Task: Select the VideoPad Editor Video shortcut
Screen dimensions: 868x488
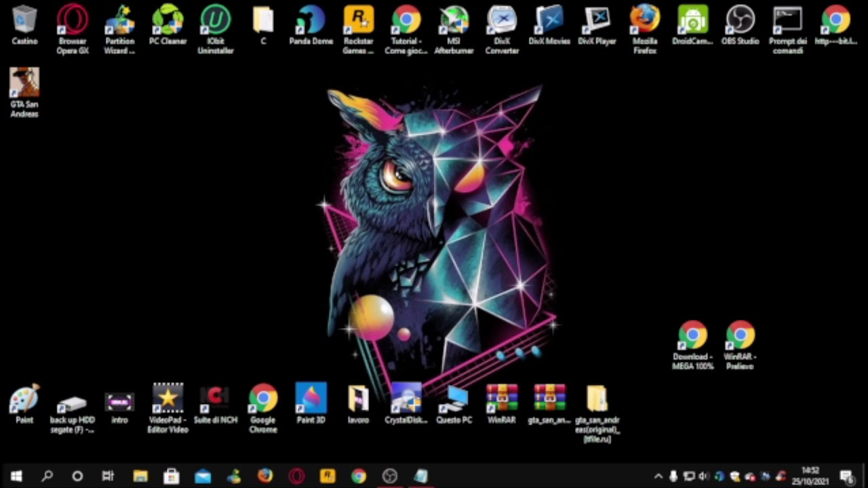Action: coord(167,409)
